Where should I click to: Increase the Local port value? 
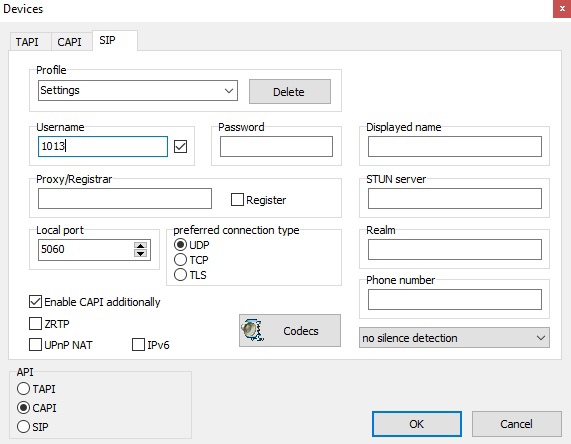(x=141, y=245)
